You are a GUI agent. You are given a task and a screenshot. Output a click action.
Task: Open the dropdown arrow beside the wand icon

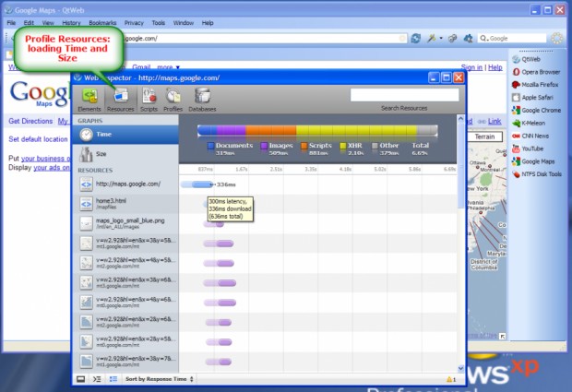pyautogui.click(x=441, y=38)
